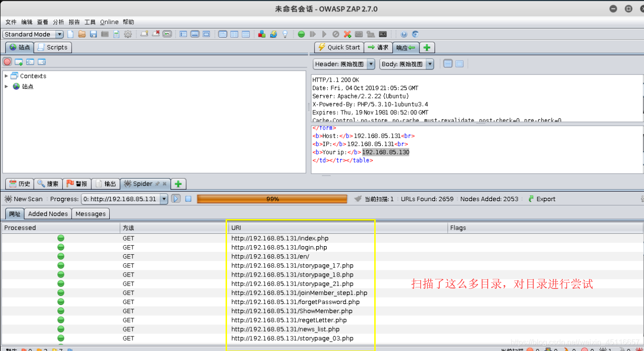The height and width of the screenshot is (351, 644).
Task: Click Request and Response tabs side by side icon
Action: click(234, 34)
